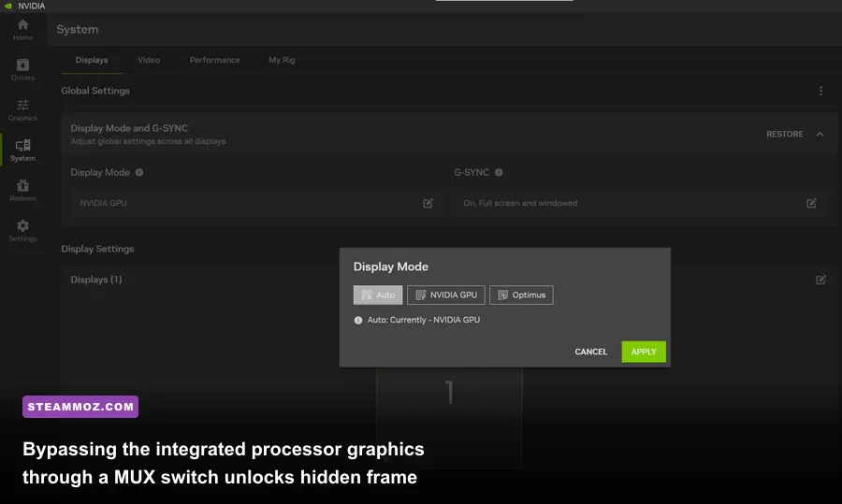The image size is (842, 504).
Task: Edit the NVIDIA GPU display mode field
Action: coord(428,203)
